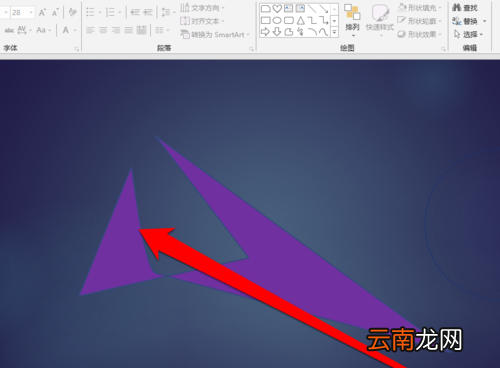This screenshot has width=500, height=368.
Task: Open the 替换 replace dropdown arrow
Action: click(x=485, y=21)
